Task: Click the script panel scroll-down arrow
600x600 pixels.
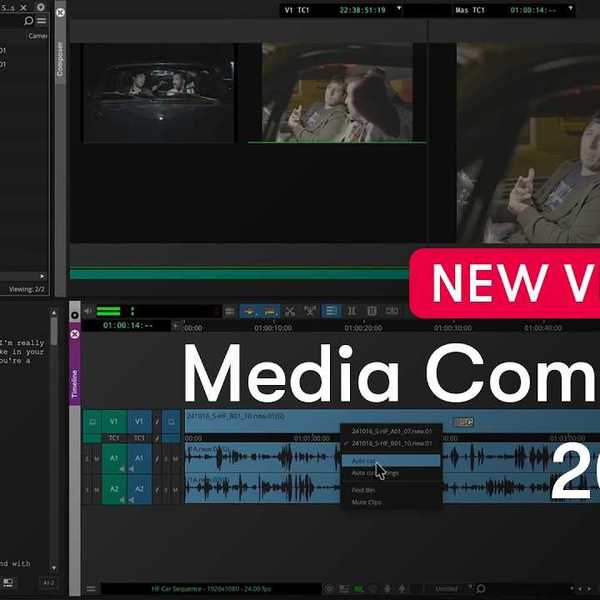Action: click(54, 568)
